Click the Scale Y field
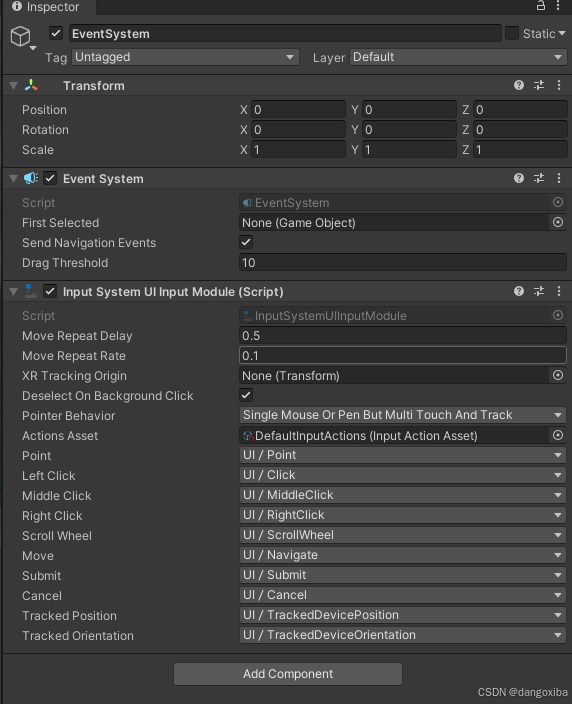The width and height of the screenshot is (572, 704). pos(409,150)
